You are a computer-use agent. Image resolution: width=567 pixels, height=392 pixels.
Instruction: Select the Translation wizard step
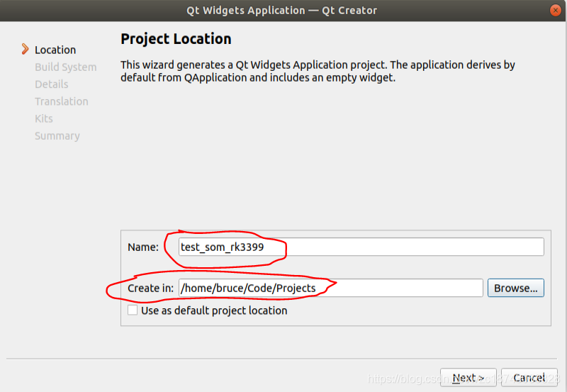coord(62,101)
